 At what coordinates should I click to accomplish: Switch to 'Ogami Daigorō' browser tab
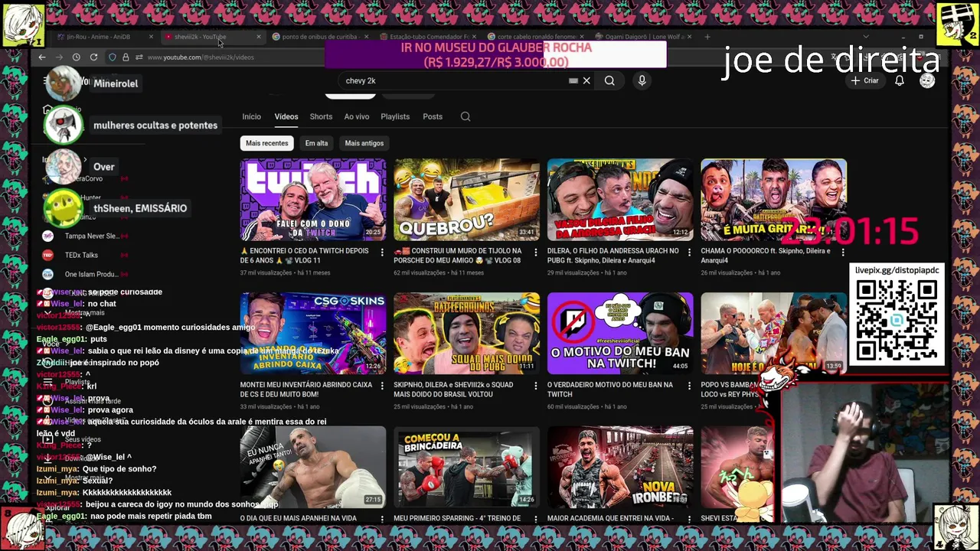pos(644,37)
